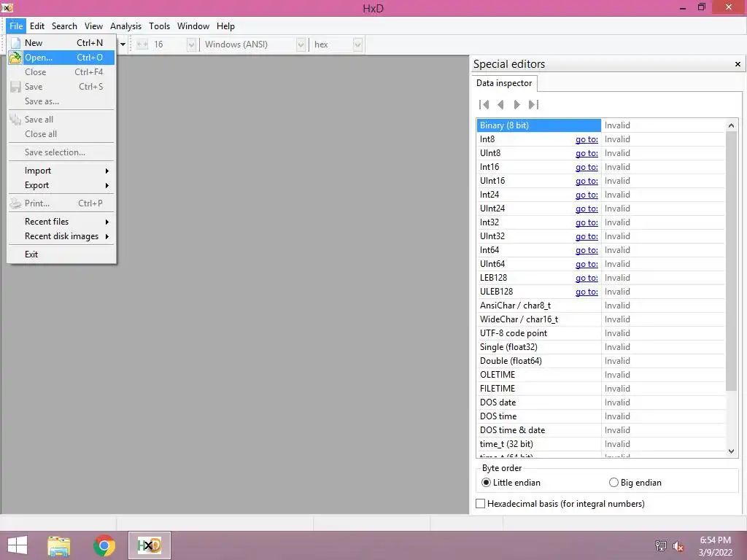
Task: Click the Data inspector scroll up arrow
Action: tap(731, 125)
